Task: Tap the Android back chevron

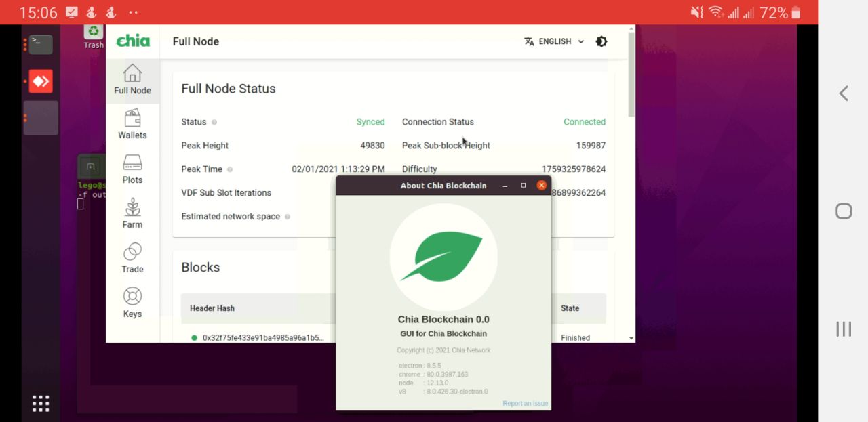Action: point(844,93)
